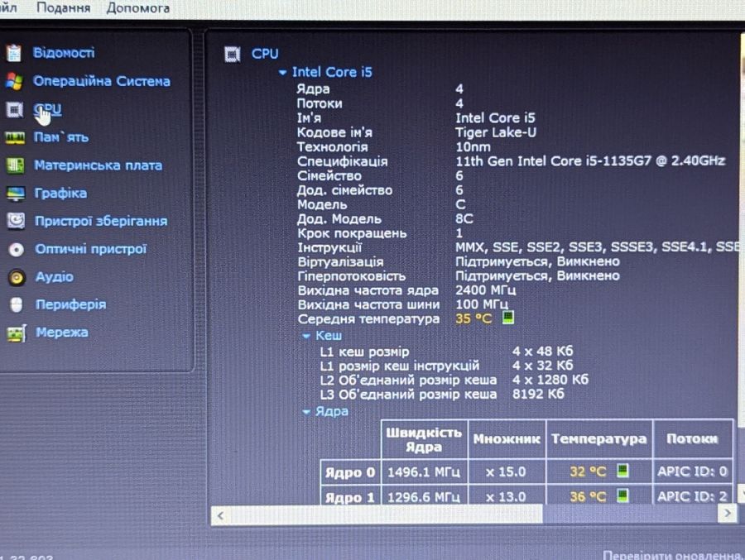Open the Мережа section
This screenshot has width=745, height=560.
pyautogui.click(x=62, y=333)
